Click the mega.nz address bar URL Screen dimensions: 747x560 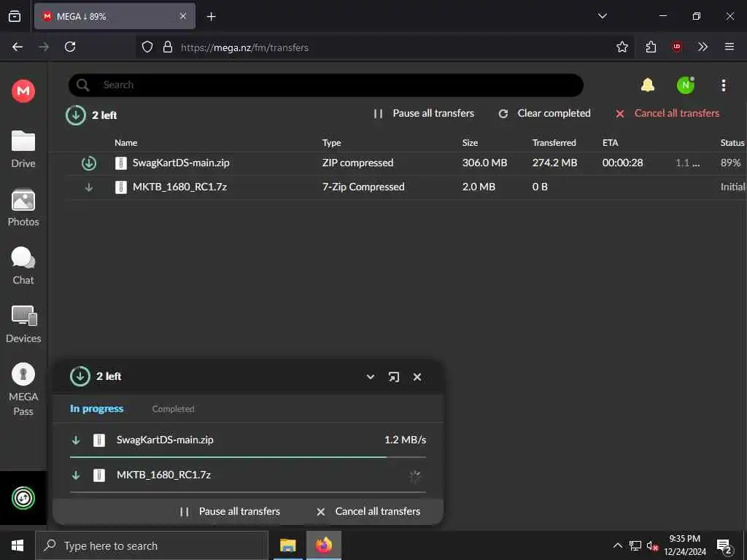[x=244, y=47]
